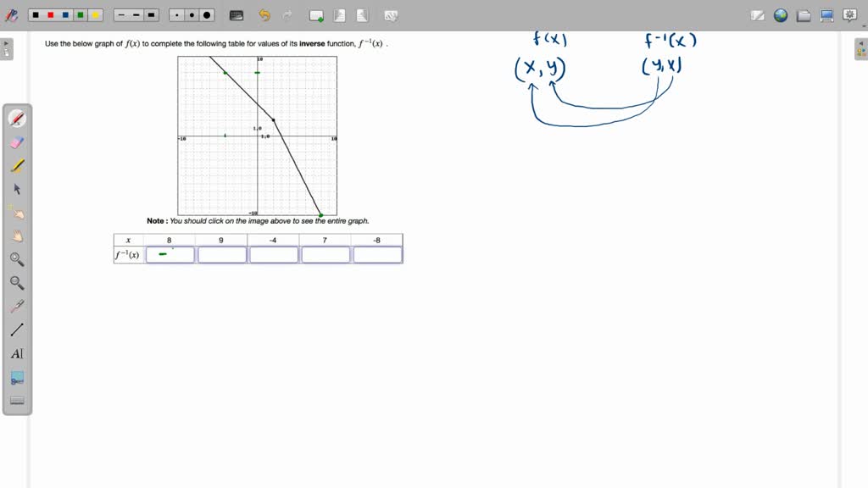Viewport: 868px width, 488px height.
Task: Open the globe browser icon
Action: (780, 14)
